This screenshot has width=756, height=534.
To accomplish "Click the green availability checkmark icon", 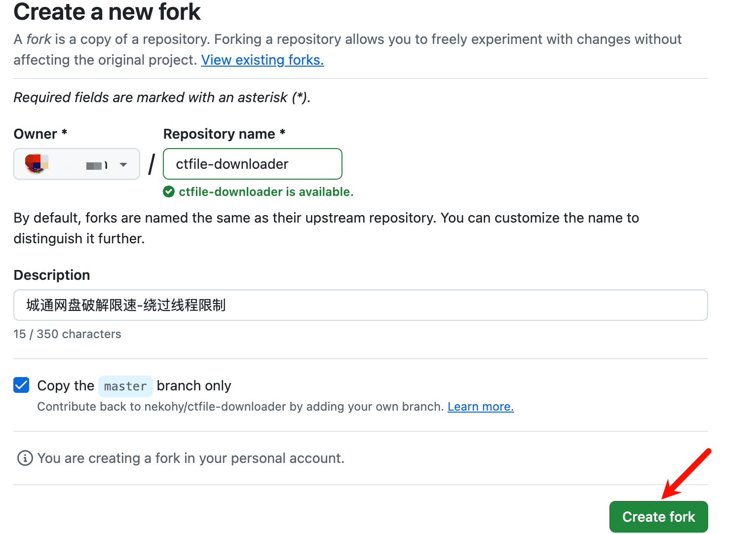I will [x=169, y=191].
